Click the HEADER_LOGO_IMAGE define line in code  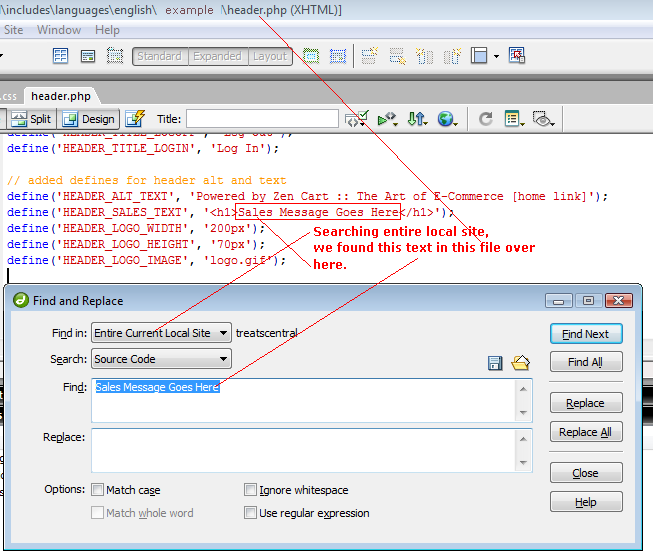pos(147,260)
